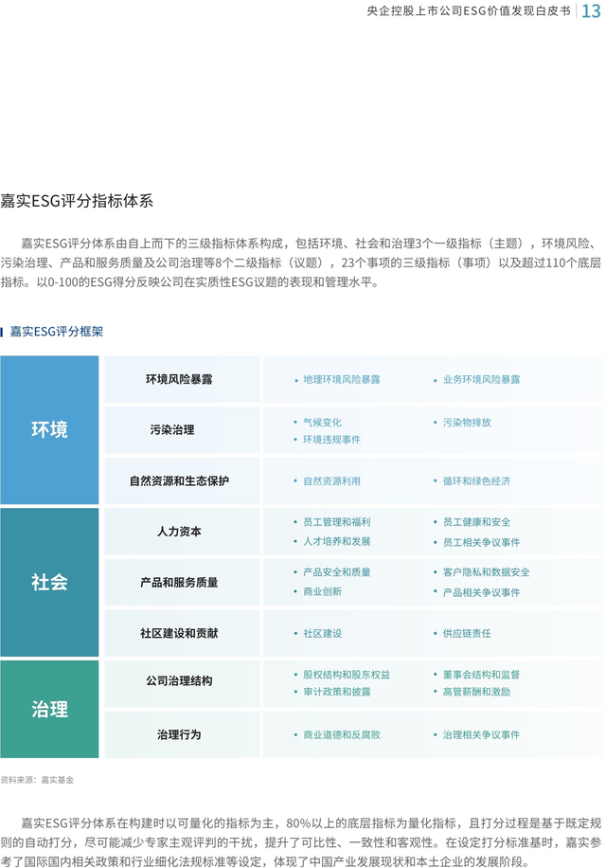Screen dimensions: 606x868
Task: Select the heading 嘉实ESG评分指标体系
Action: (x=77, y=200)
